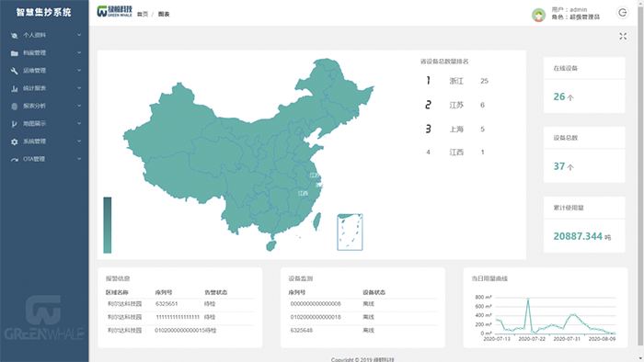Click the 智慧售抄系统 title in sidebar
The width and height of the screenshot is (644, 362).
pyautogui.click(x=44, y=12)
